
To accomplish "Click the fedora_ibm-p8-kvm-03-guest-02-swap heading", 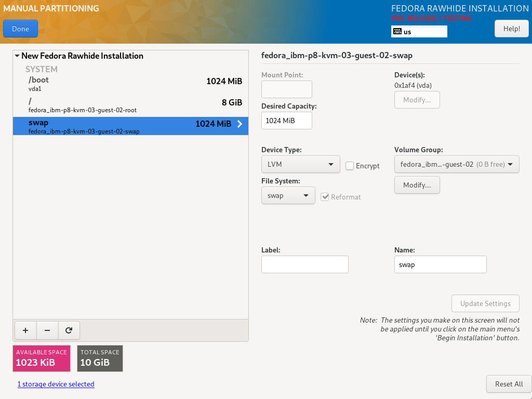I will pos(337,55).
